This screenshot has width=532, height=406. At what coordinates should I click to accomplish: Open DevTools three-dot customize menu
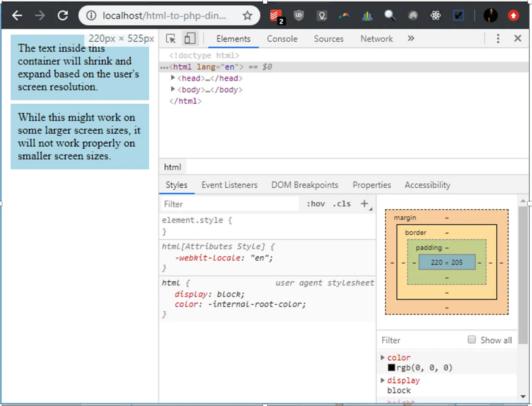pyautogui.click(x=498, y=38)
